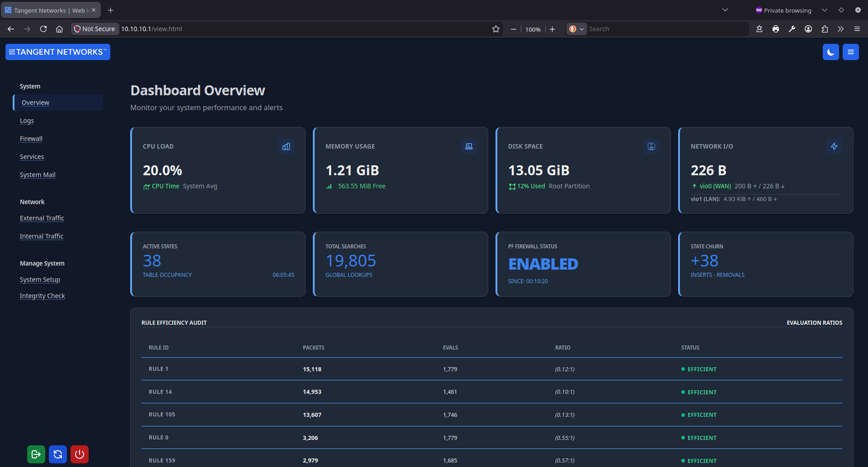868x467 pixels.
Task: Click zoom out to decrease page zoom
Action: [x=513, y=29]
